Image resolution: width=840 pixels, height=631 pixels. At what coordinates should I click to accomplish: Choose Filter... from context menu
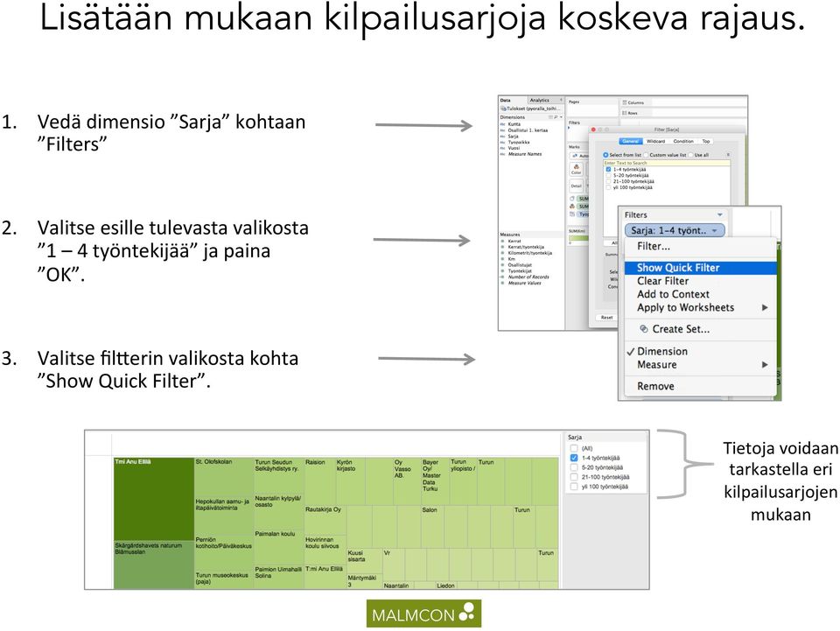tap(701, 247)
